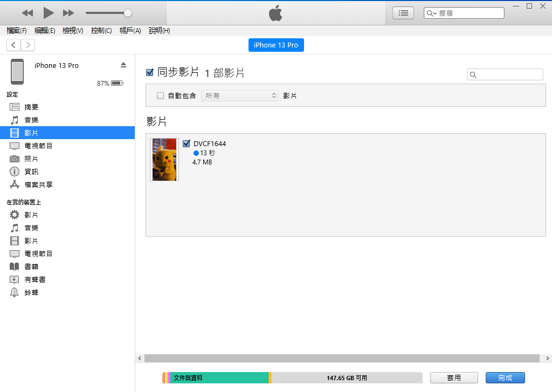Open the 帳戶 menu
The height and width of the screenshot is (392, 552).
tap(130, 31)
